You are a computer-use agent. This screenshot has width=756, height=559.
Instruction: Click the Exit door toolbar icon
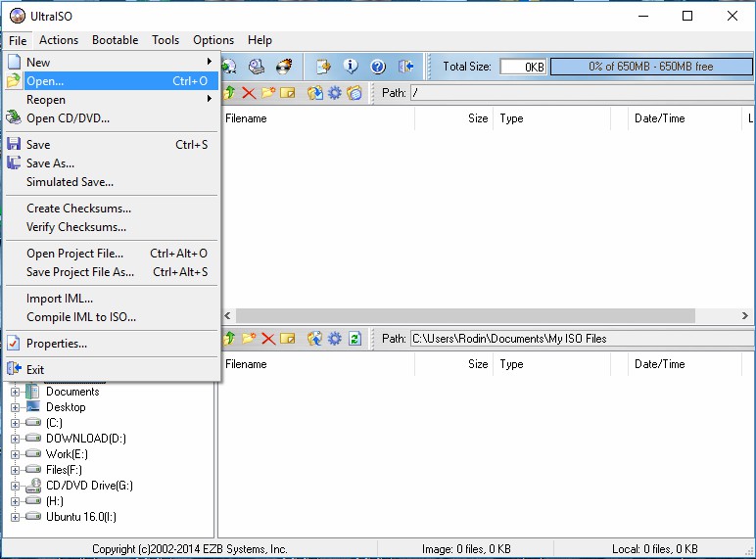click(x=405, y=67)
